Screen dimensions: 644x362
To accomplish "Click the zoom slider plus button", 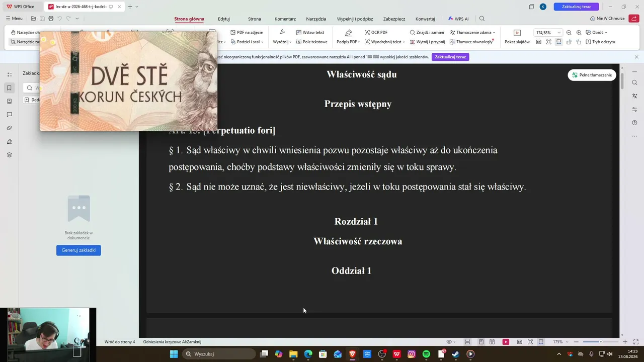I will pyautogui.click(x=625, y=342).
